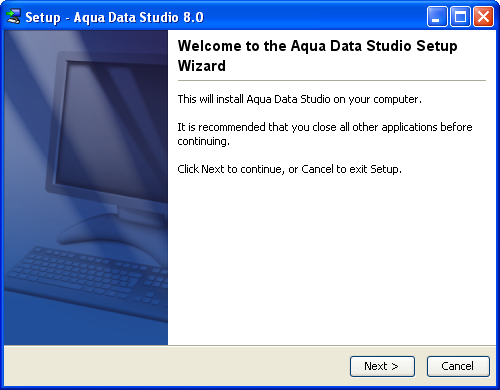Click the horizontal separator under the heading
This screenshot has height=390, width=500.
coord(332,80)
